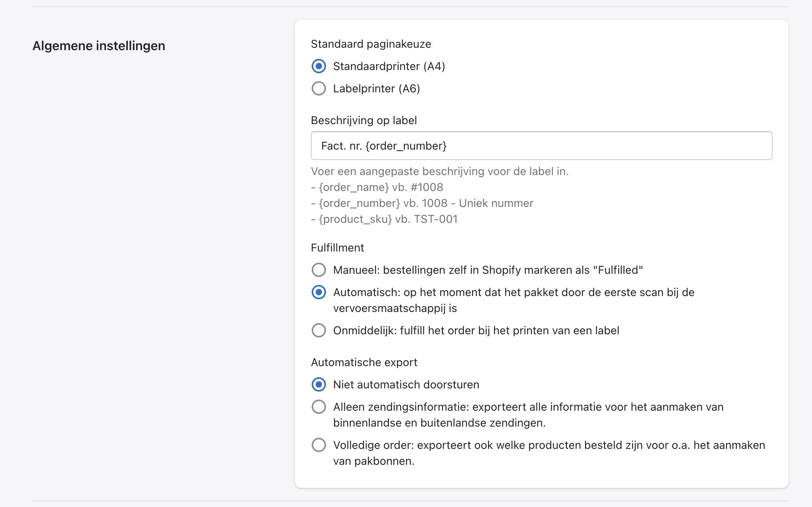Click the Labelprinter (A6) text label
The height and width of the screenshot is (507, 812).
point(377,88)
